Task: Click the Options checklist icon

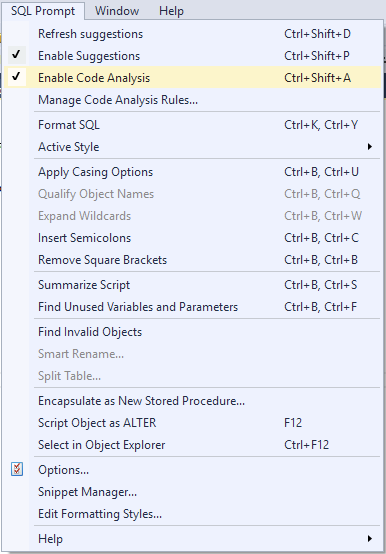Action: (x=17, y=469)
